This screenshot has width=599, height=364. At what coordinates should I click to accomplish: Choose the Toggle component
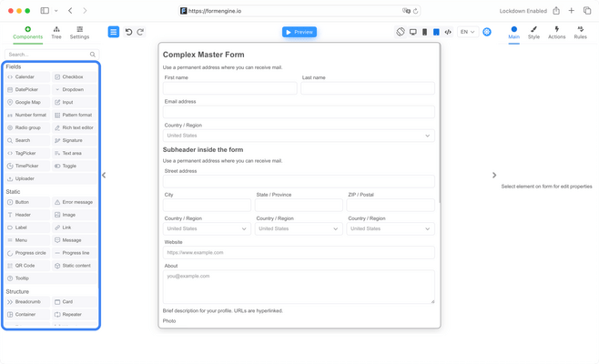(x=75, y=166)
